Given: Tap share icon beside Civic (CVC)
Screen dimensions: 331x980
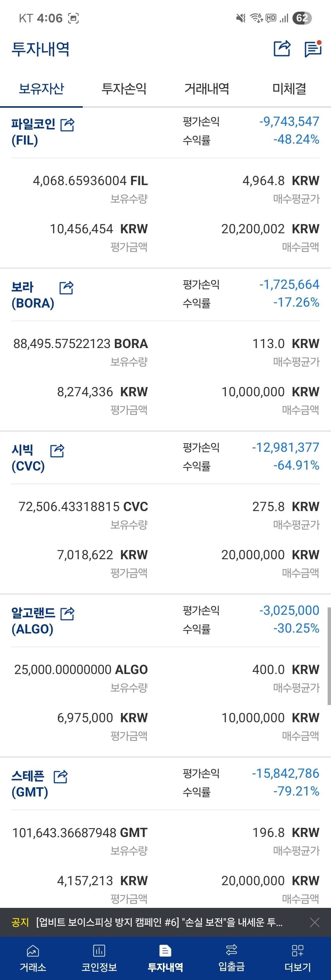Looking at the screenshot, I should (x=57, y=451).
